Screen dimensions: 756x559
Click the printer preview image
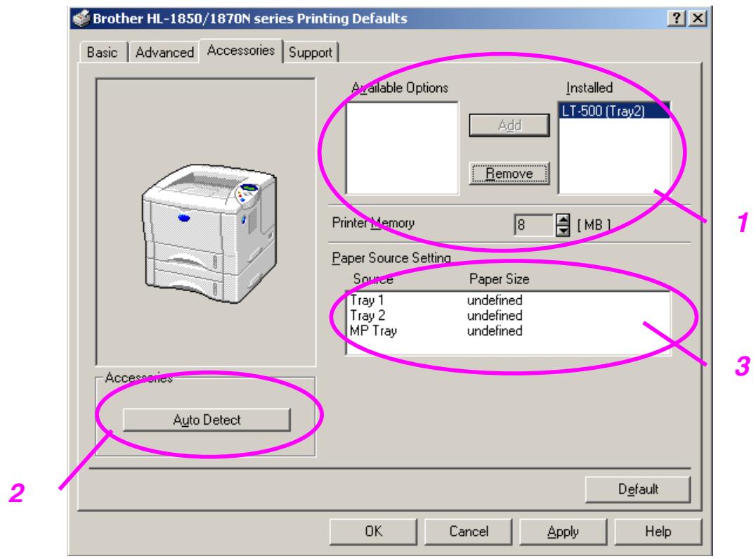[x=209, y=233]
